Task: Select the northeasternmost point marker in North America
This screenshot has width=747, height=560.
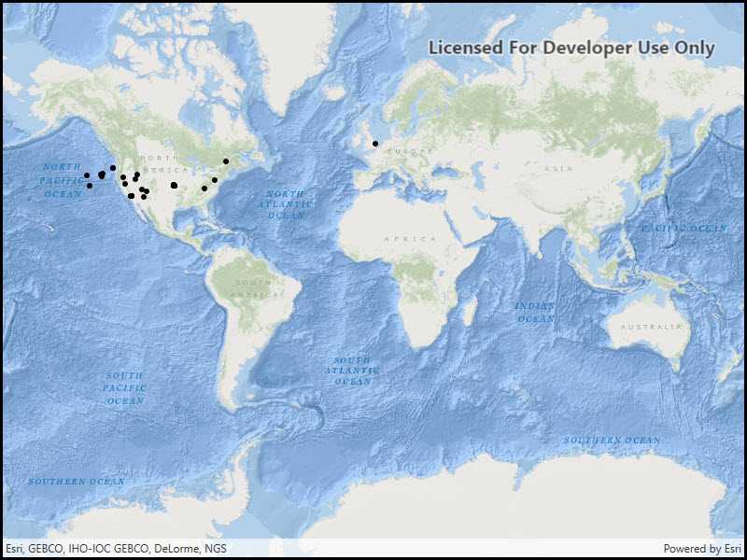Action: click(226, 161)
